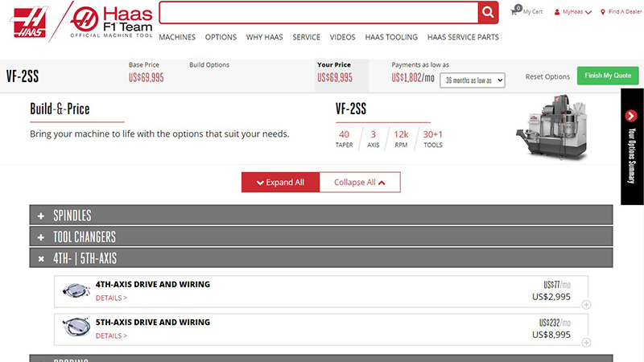Click the Your Price US$69,995 value

(335, 77)
